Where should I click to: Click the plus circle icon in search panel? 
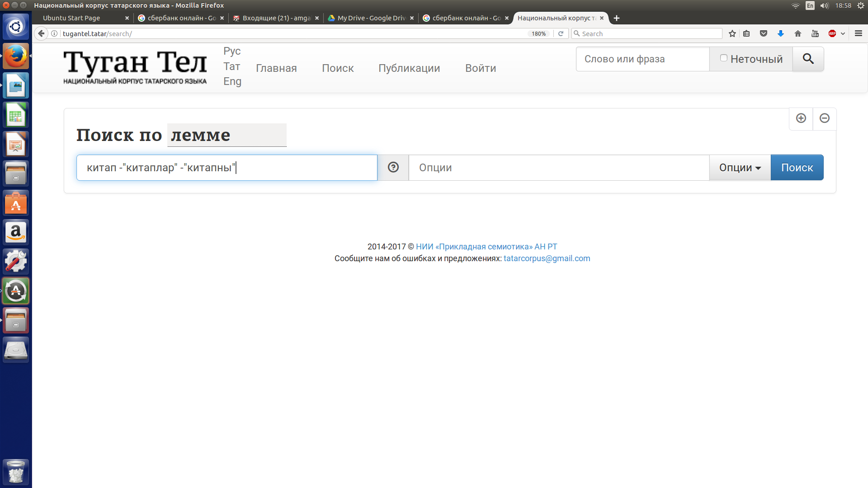[x=801, y=118]
